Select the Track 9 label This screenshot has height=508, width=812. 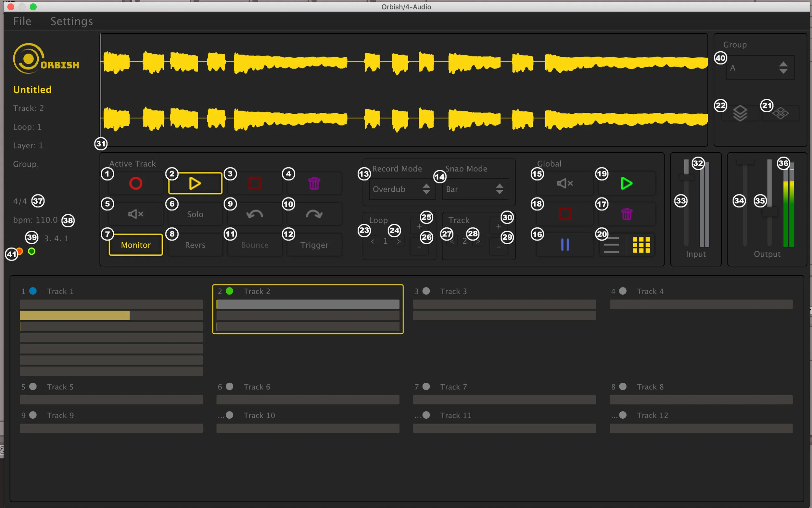point(60,415)
